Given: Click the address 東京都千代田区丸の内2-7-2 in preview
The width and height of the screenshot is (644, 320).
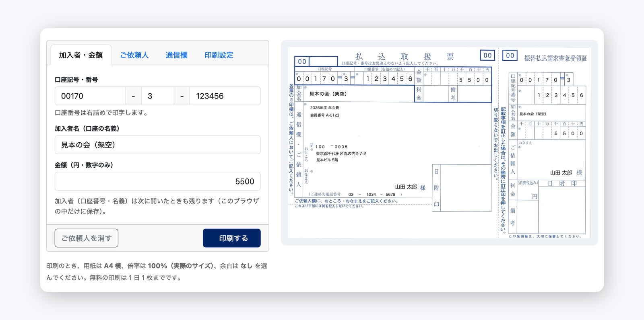Looking at the screenshot, I should [341, 154].
